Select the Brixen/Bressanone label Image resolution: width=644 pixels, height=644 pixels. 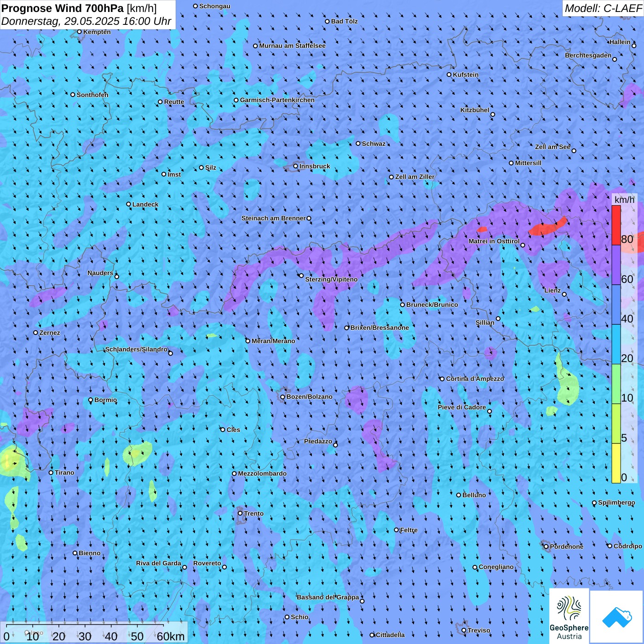click(379, 328)
